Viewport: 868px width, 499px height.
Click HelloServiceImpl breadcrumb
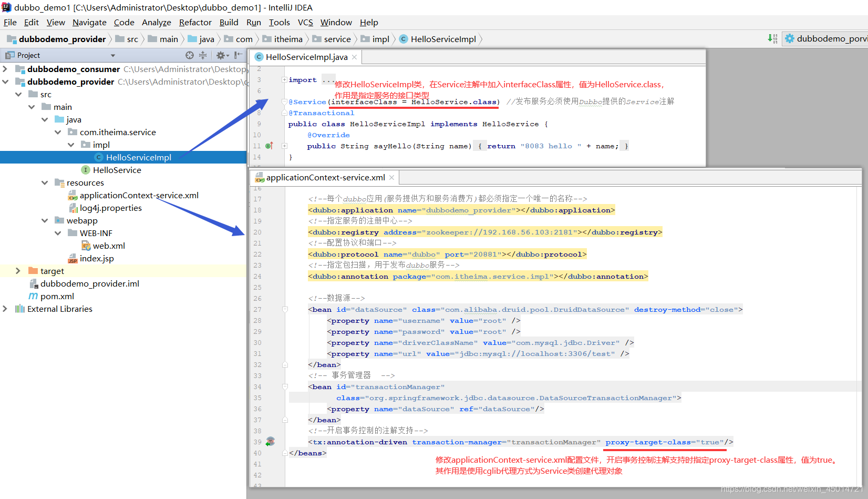point(443,39)
